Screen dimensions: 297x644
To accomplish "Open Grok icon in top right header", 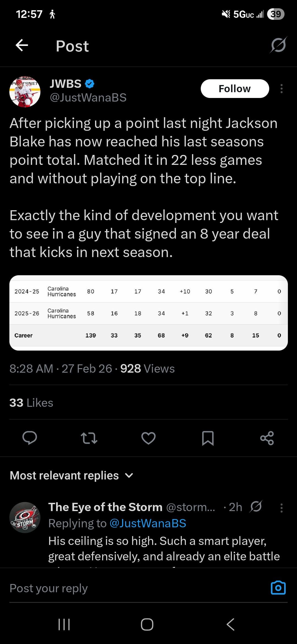I will click(x=278, y=45).
